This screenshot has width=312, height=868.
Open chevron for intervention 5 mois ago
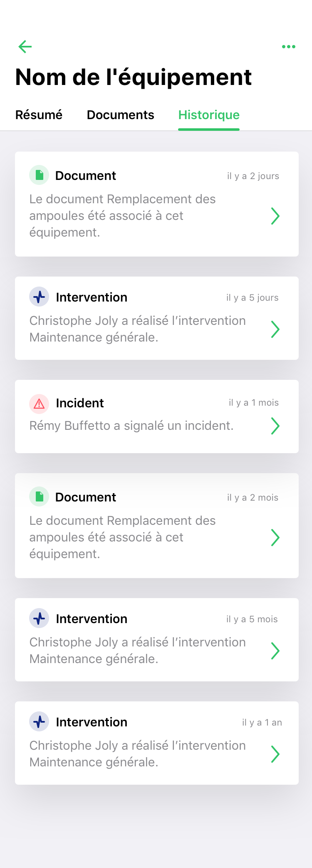(275, 651)
